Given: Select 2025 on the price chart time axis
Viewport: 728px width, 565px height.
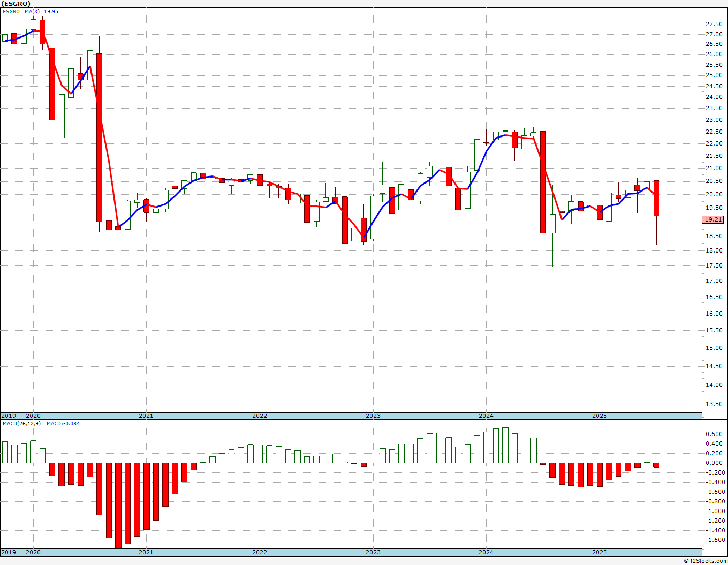Looking at the screenshot, I should (x=600, y=416).
